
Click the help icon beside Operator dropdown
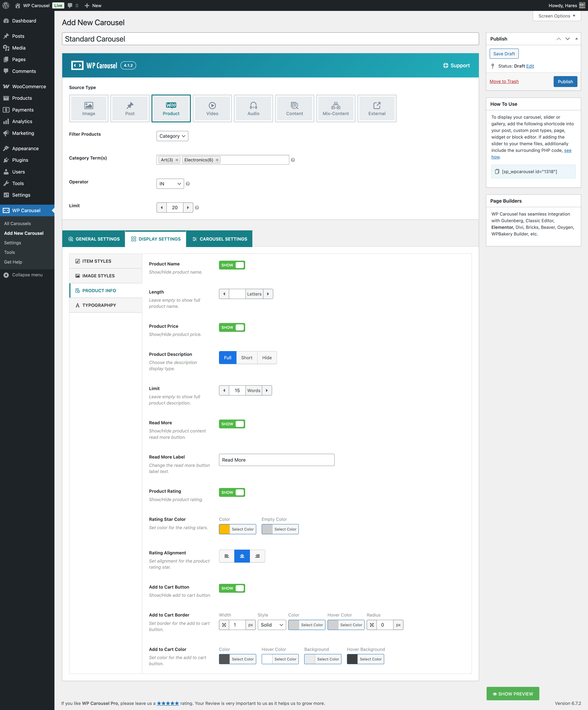coord(188,184)
